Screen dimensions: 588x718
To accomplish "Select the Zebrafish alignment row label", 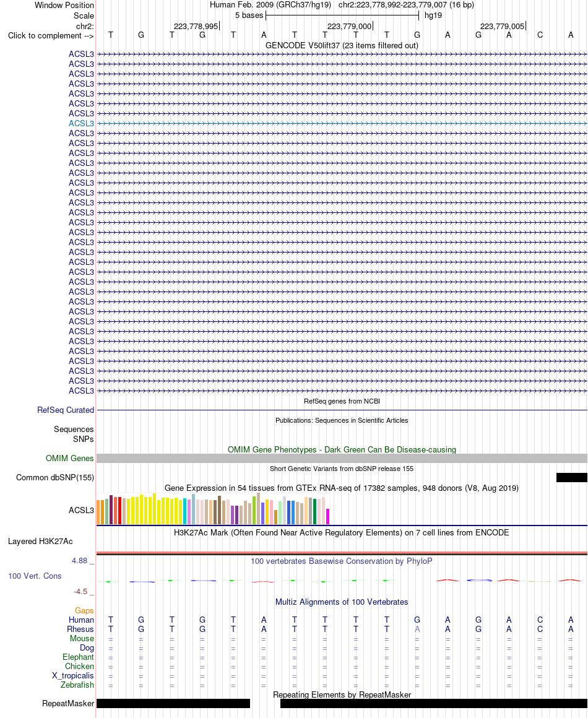I will (x=77, y=685).
